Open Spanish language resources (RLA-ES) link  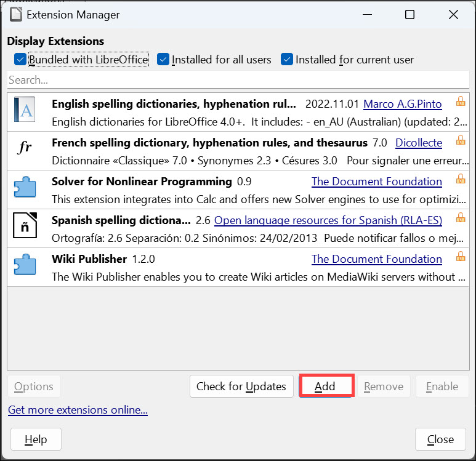point(328,220)
